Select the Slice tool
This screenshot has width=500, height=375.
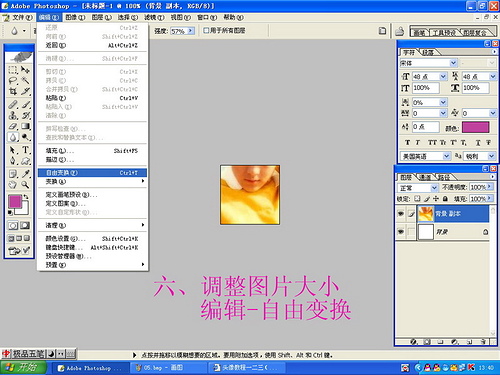point(25,91)
